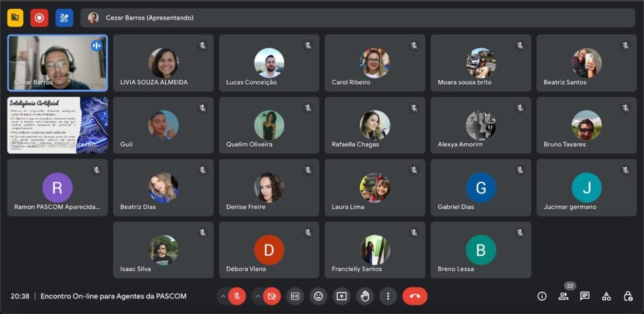Open the meeting details info panel
The image size is (644, 314).
(541, 296)
